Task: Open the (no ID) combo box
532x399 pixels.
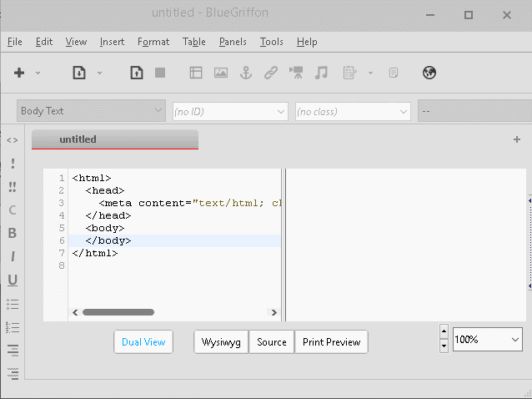Action: click(x=230, y=111)
